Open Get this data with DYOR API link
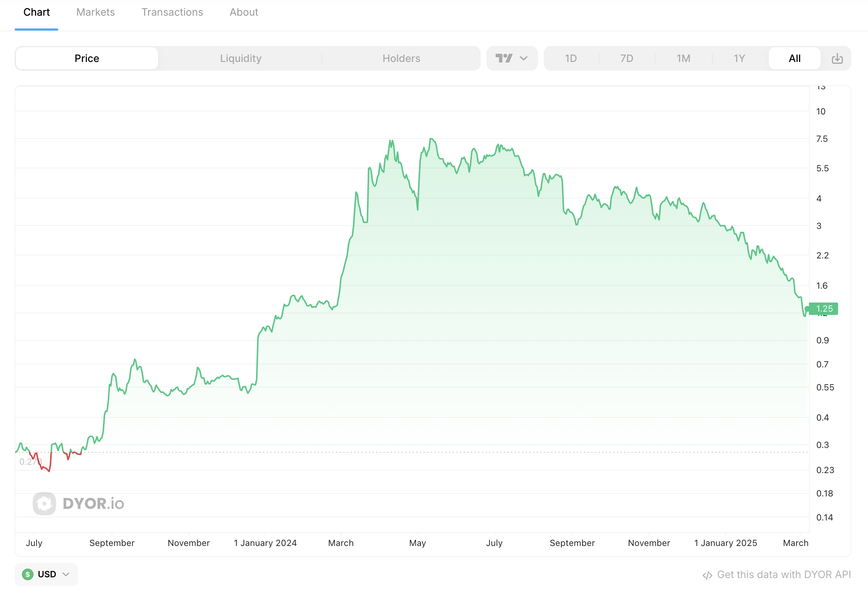This screenshot has height=597, width=868. pos(777,574)
